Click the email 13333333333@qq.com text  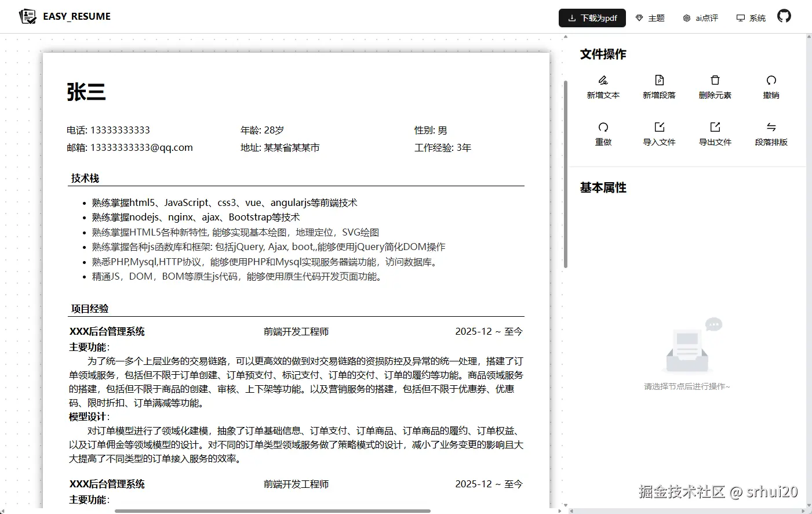[x=141, y=147]
